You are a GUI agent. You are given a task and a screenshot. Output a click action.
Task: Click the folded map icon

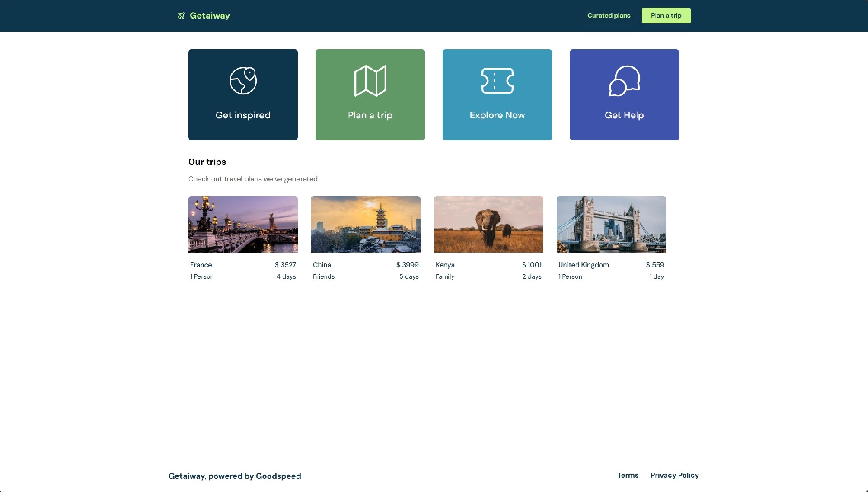[370, 81]
